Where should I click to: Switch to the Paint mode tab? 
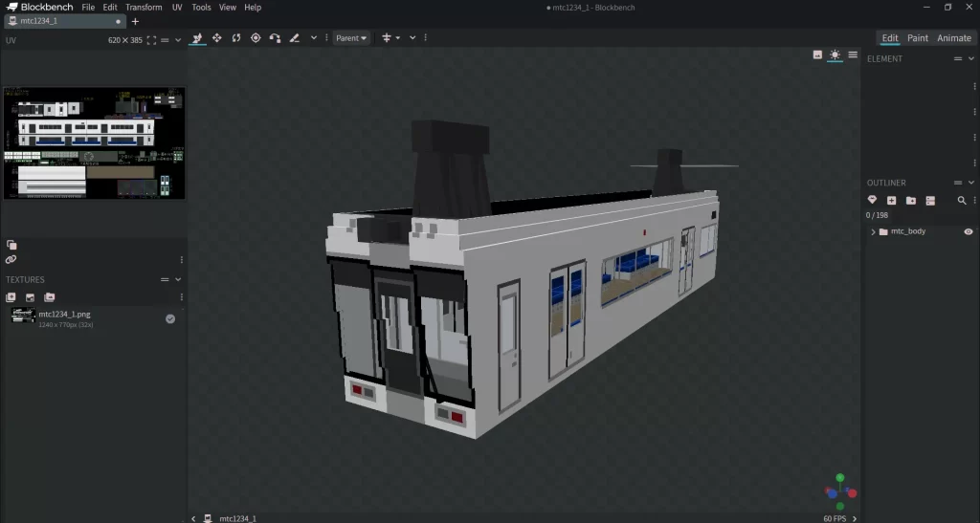917,38
